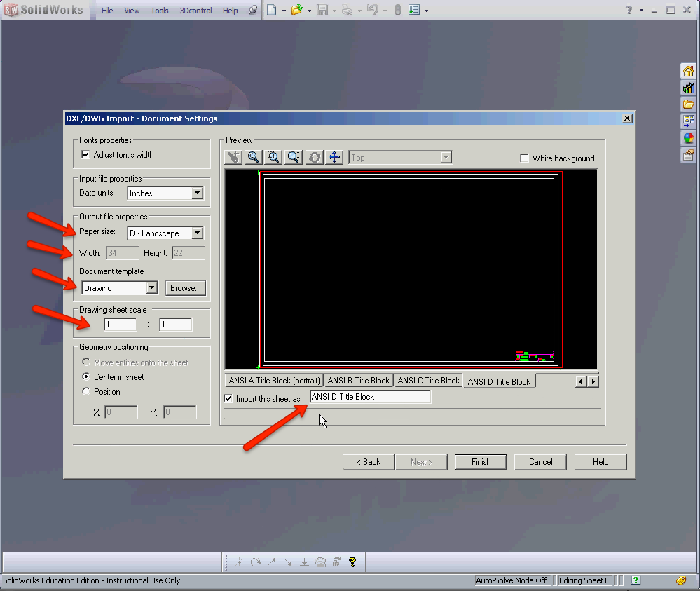The height and width of the screenshot is (591, 700).
Task: Open the Document template dropdown showing Drawing
Action: tap(152, 287)
